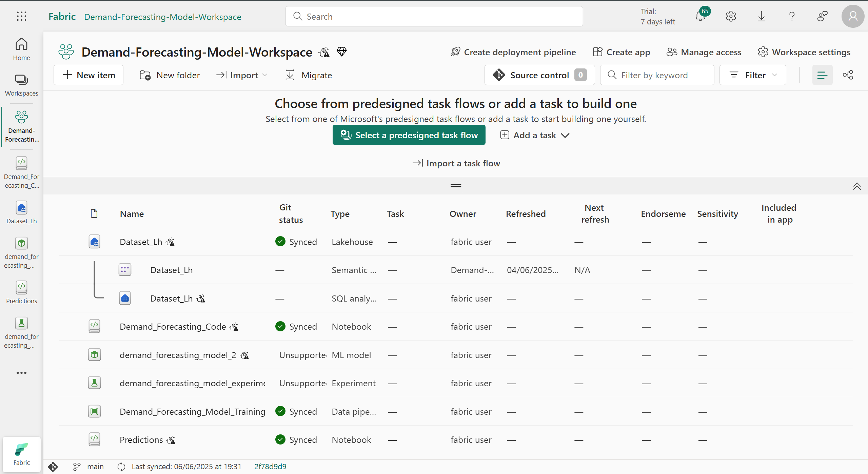Open the app launcher grid icon
This screenshot has width=868, height=474.
click(x=21, y=16)
